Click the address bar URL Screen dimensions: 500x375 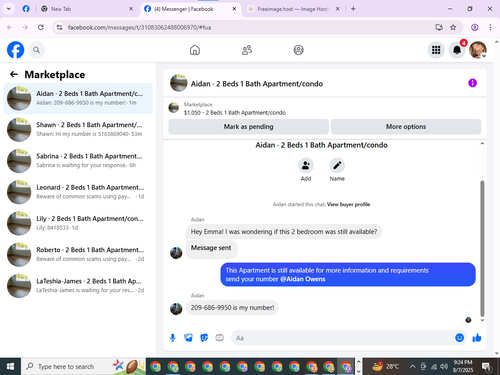tap(139, 27)
